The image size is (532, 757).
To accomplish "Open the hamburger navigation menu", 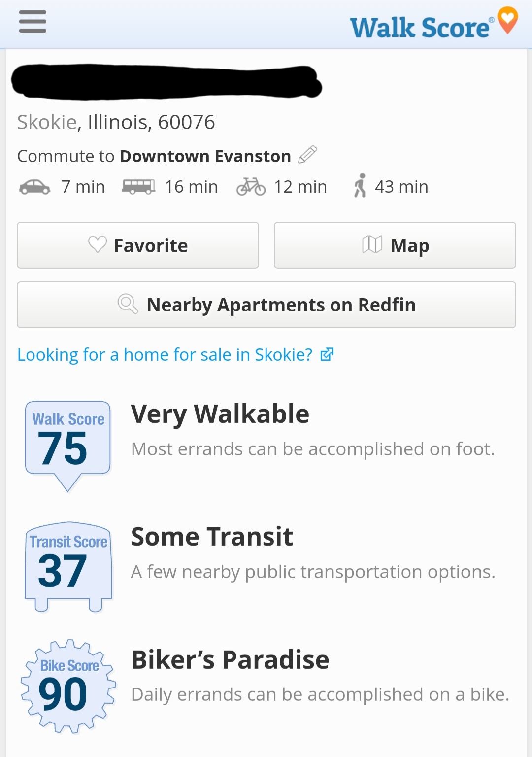I will [x=33, y=22].
